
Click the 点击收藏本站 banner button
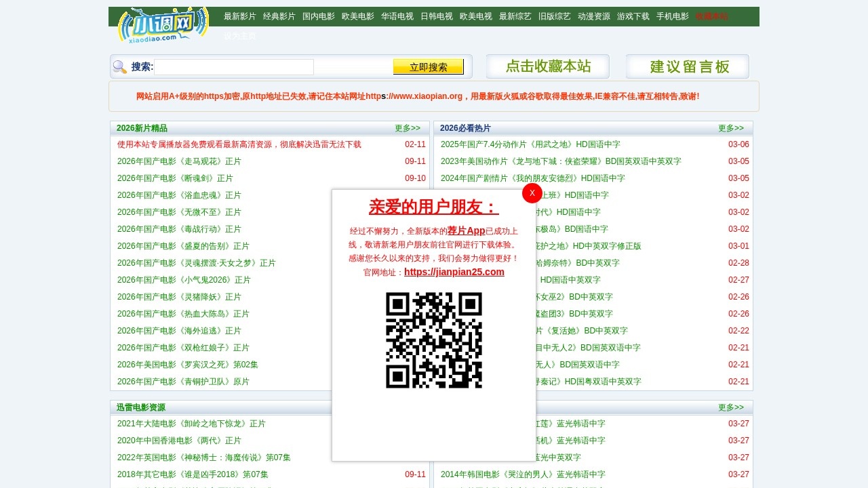pyautogui.click(x=548, y=66)
